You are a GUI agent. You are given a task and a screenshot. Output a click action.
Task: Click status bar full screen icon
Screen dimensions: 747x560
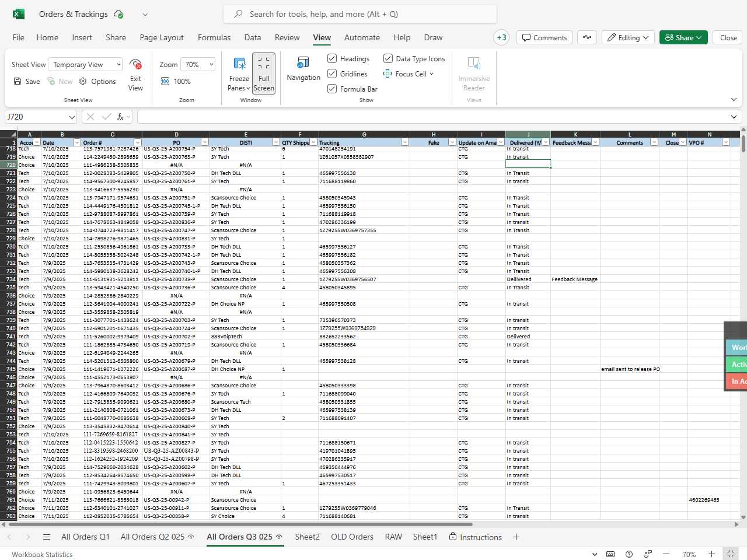pos(731,554)
